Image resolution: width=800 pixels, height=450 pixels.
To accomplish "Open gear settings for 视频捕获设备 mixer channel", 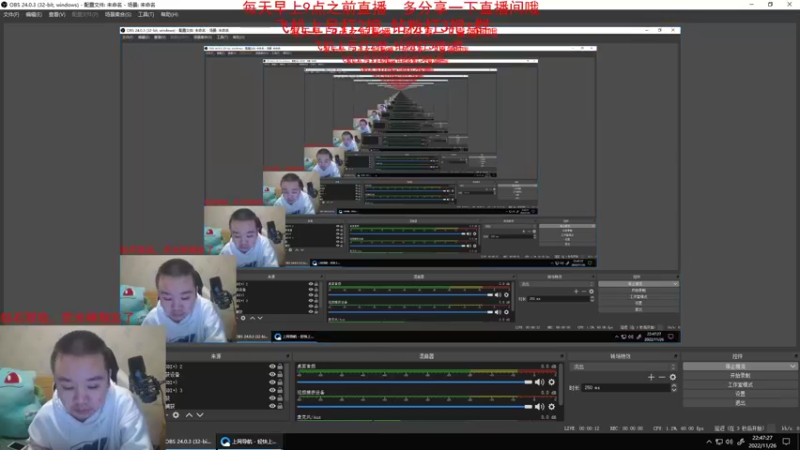I will pyautogui.click(x=552, y=407).
